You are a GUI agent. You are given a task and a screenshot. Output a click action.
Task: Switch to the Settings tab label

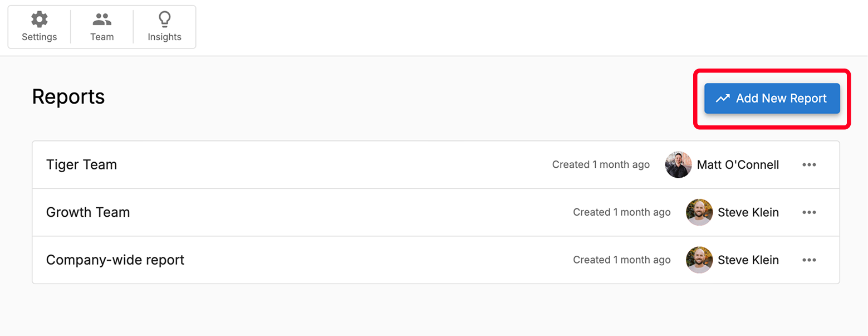point(39,37)
